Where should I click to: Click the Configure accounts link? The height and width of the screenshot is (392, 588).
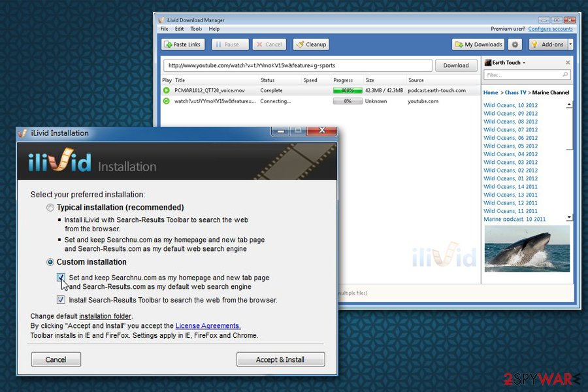coord(551,29)
